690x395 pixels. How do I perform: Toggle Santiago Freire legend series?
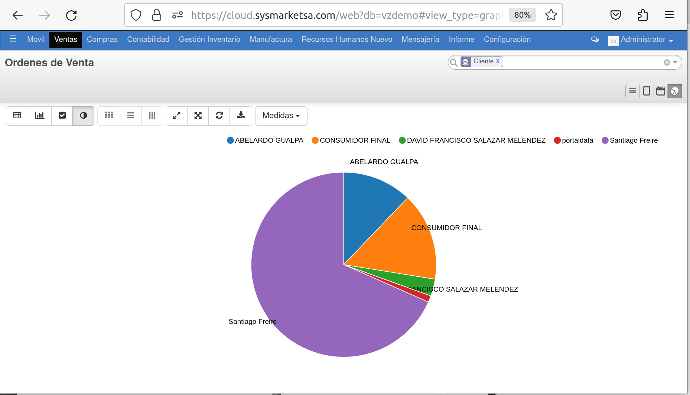coord(630,140)
